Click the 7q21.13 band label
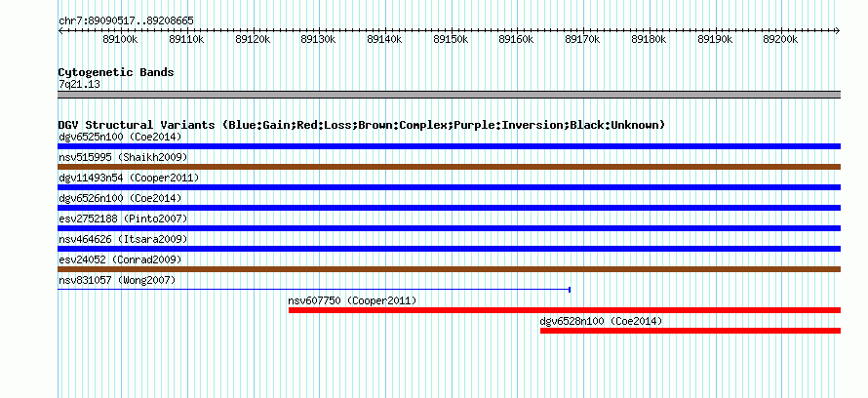This screenshot has width=868, height=398. (79, 84)
